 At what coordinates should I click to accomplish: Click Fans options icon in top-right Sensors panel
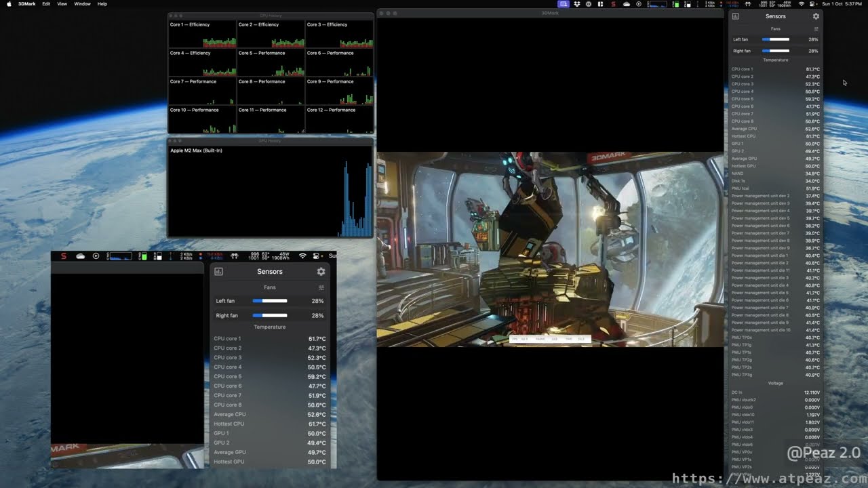[x=816, y=29]
